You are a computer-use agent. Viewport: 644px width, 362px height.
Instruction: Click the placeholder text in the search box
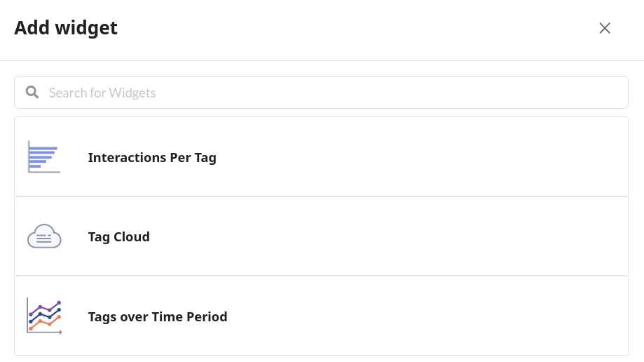pos(102,93)
